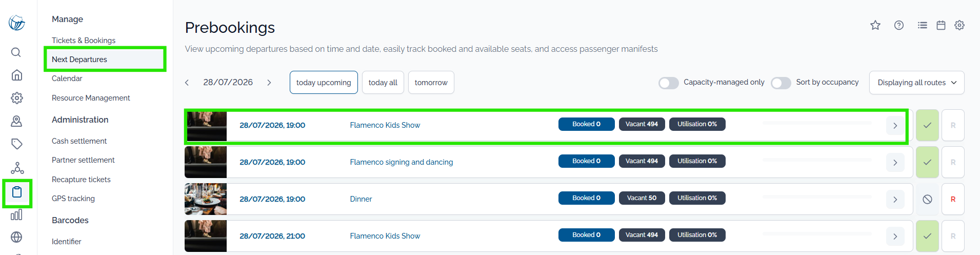The height and width of the screenshot is (255, 980).
Task: Click utilisation progress bar of Dinner row
Action: (817, 197)
